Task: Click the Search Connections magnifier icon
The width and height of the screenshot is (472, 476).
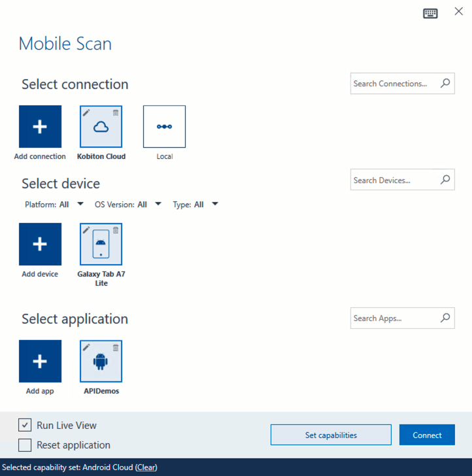Action: click(x=445, y=83)
